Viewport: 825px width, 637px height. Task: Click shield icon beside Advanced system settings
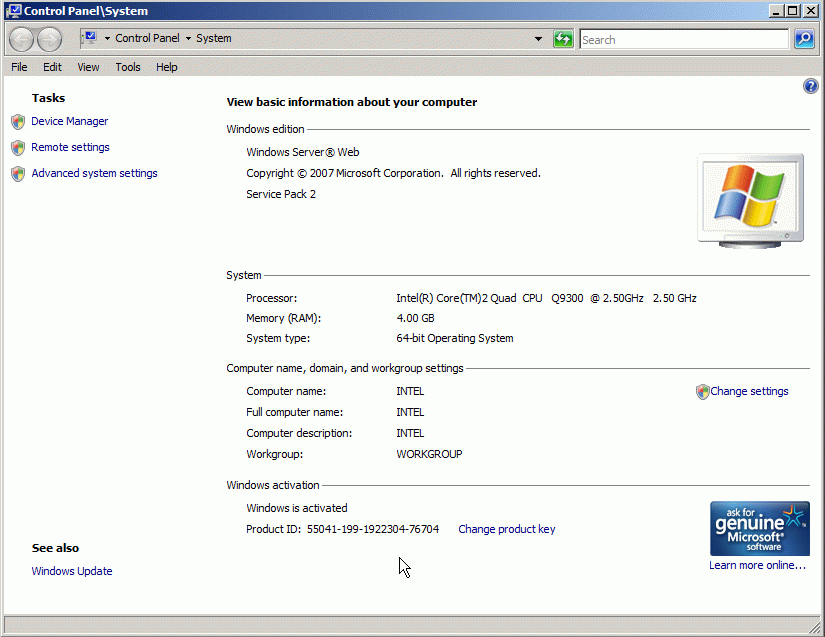[x=18, y=174]
